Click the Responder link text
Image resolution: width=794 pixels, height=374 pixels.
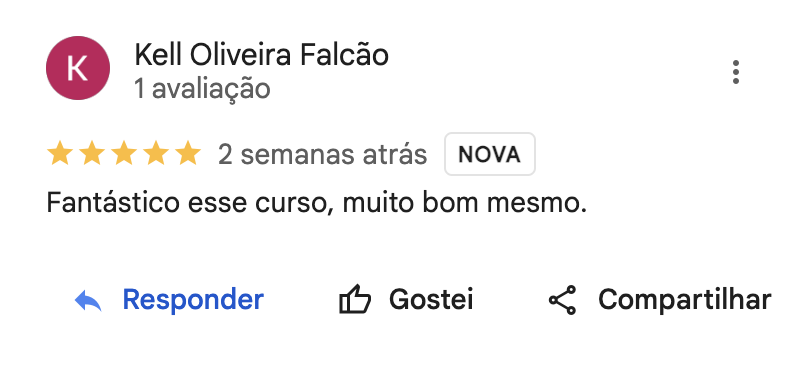(x=193, y=300)
